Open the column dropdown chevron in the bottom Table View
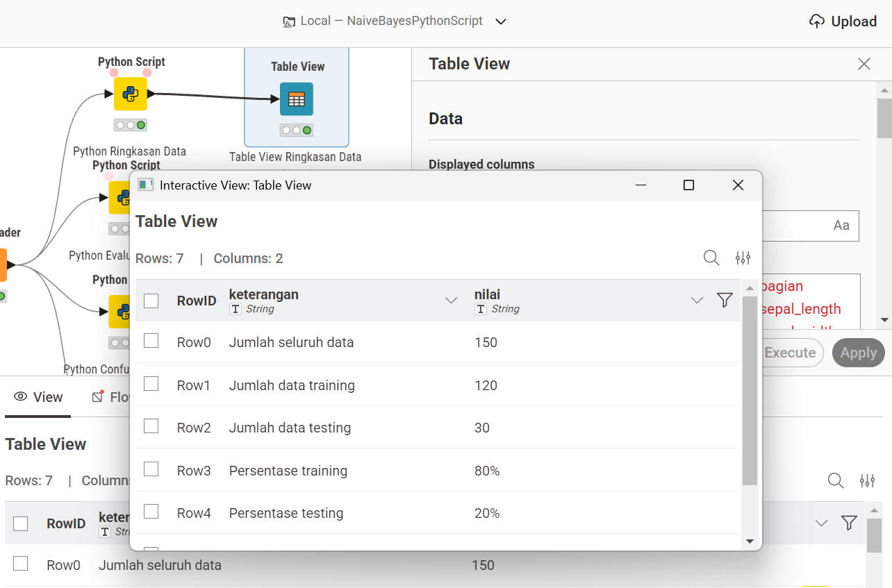Viewport: 892px width, 588px height. (821, 523)
